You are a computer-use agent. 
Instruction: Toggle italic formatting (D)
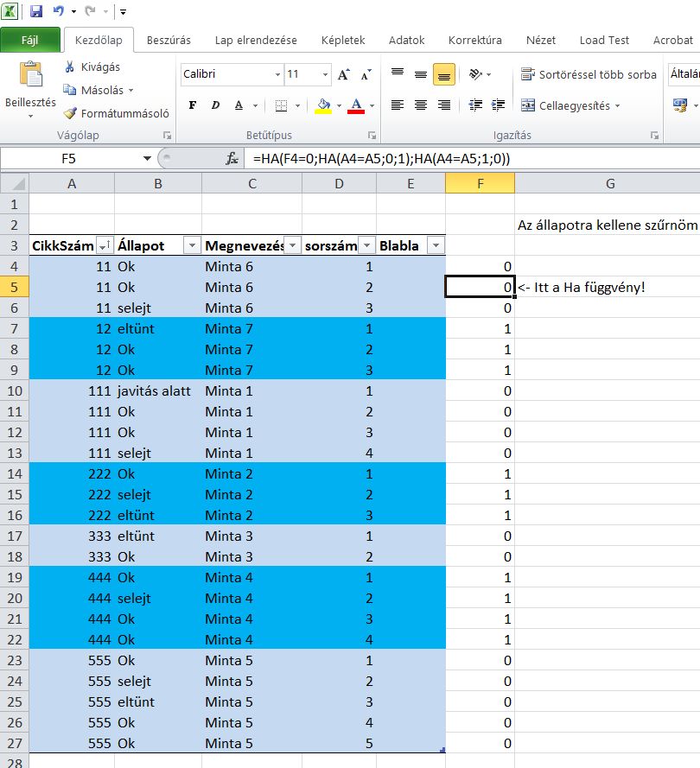(x=215, y=105)
